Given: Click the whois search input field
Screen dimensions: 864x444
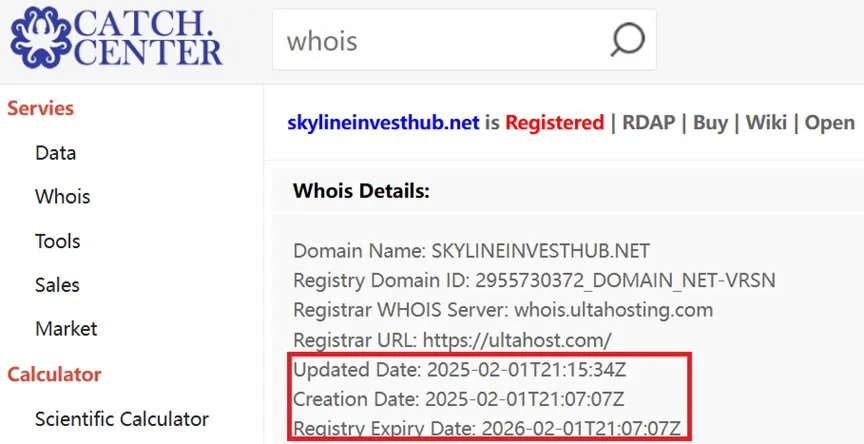Looking at the screenshot, I should click(x=464, y=40).
